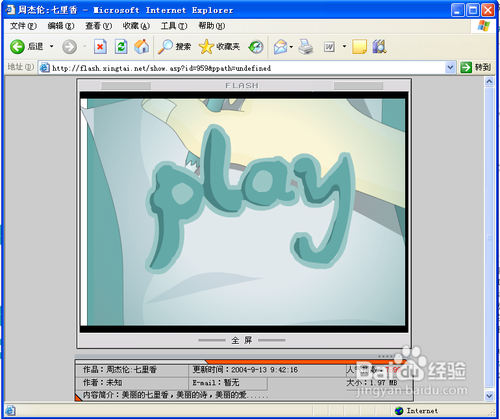This screenshot has width=500, height=419.
Task: Minimize the Internet Explorer window
Action: [x=458, y=10]
